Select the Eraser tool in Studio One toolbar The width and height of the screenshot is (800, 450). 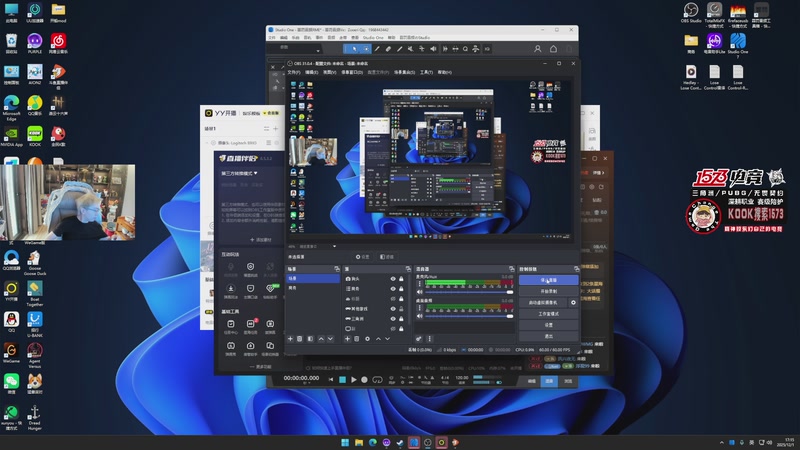click(x=388, y=49)
